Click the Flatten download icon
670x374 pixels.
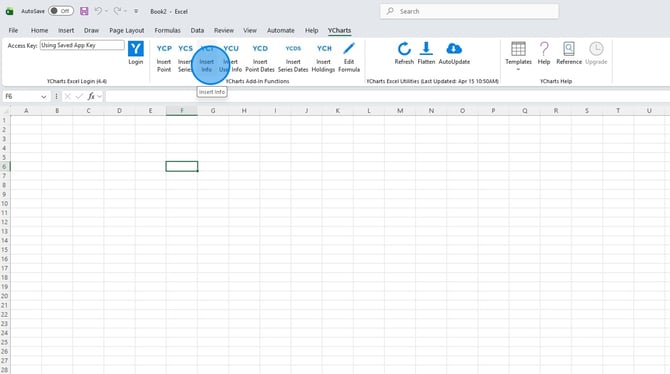click(426, 48)
